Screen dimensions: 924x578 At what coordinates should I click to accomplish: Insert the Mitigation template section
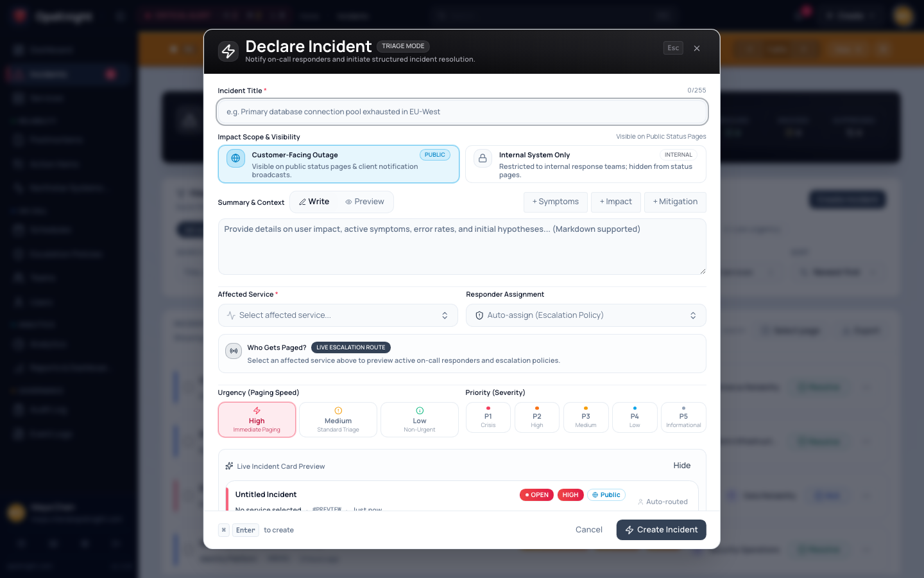(x=675, y=202)
